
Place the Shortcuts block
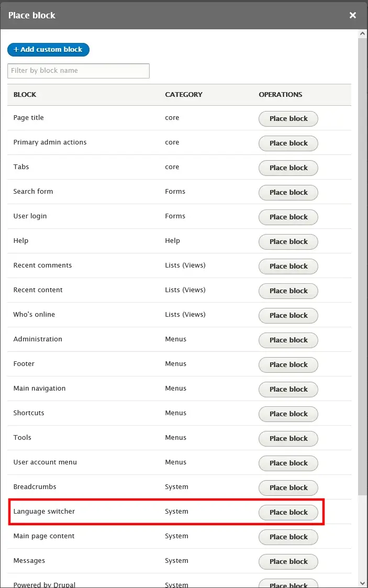(288, 414)
